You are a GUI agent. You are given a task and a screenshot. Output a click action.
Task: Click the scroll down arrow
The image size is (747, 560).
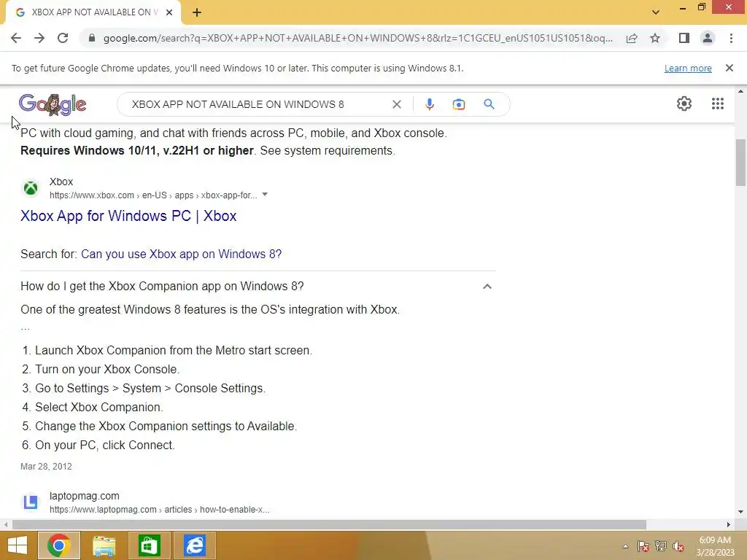tap(740, 513)
